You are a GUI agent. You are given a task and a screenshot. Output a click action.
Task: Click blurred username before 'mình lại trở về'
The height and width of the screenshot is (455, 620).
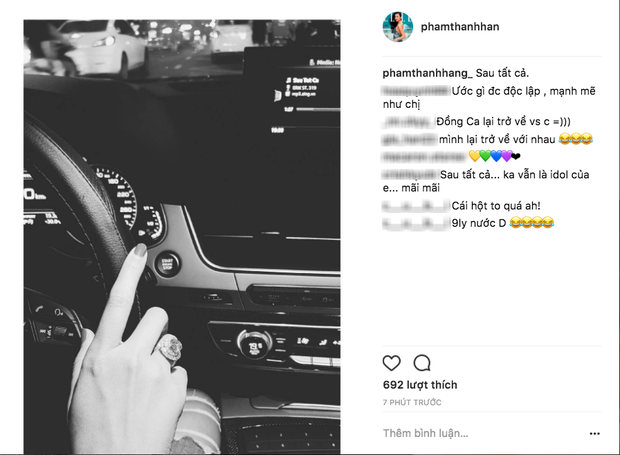tap(410, 139)
